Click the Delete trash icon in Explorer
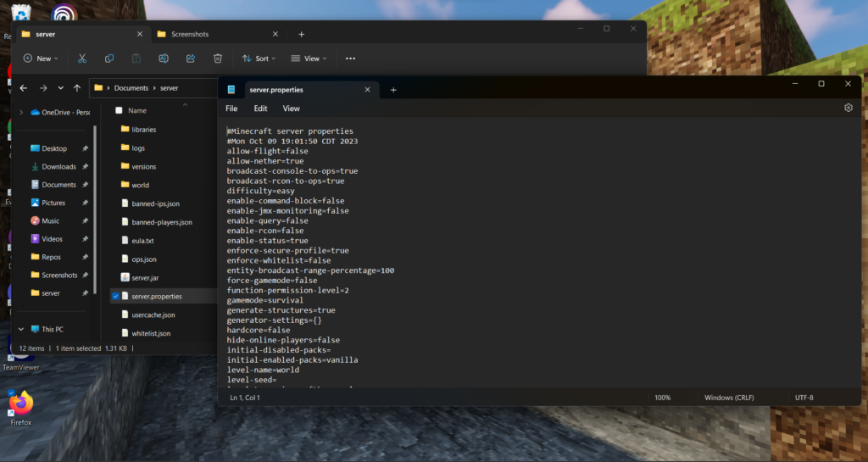 [x=218, y=58]
